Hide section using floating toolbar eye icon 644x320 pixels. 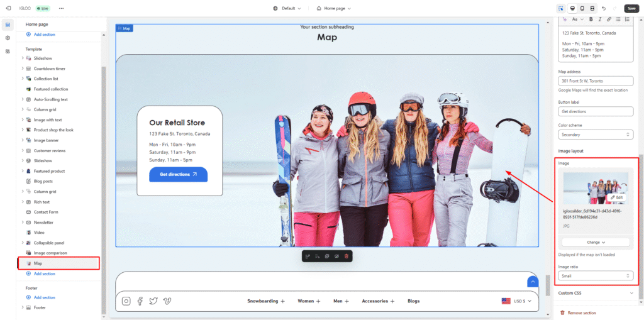point(336,257)
